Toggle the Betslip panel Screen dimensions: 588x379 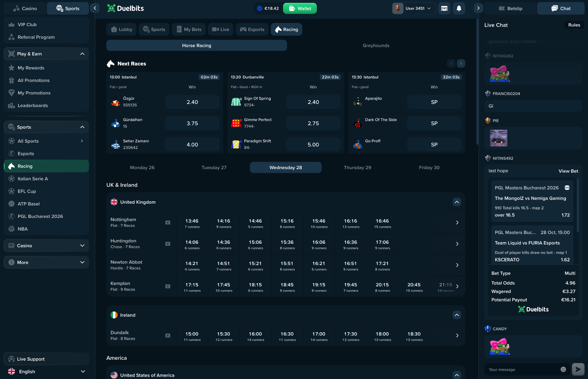coord(510,8)
